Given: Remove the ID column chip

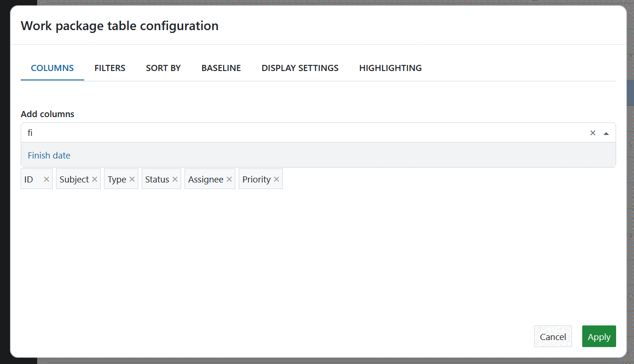Looking at the screenshot, I should [46, 179].
